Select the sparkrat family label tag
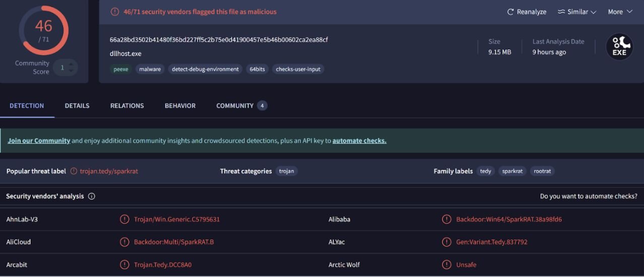The width and height of the screenshot is (644, 277). click(512, 171)
